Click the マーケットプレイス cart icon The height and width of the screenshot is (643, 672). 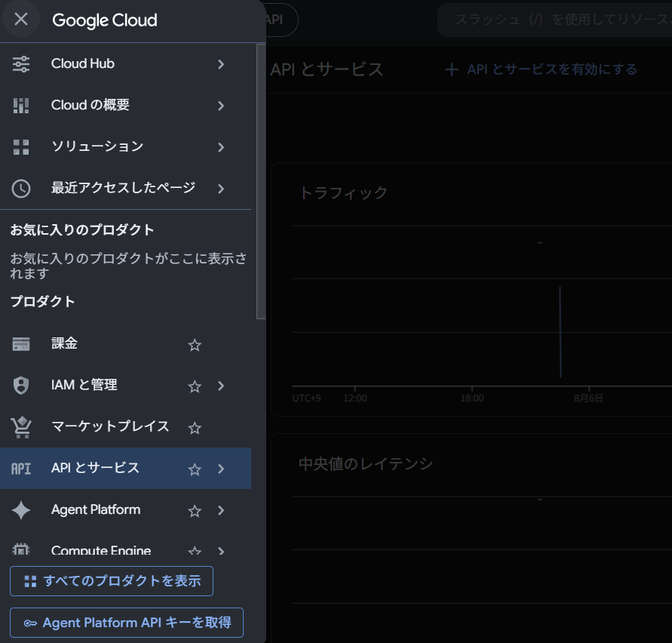click(21, 427)
